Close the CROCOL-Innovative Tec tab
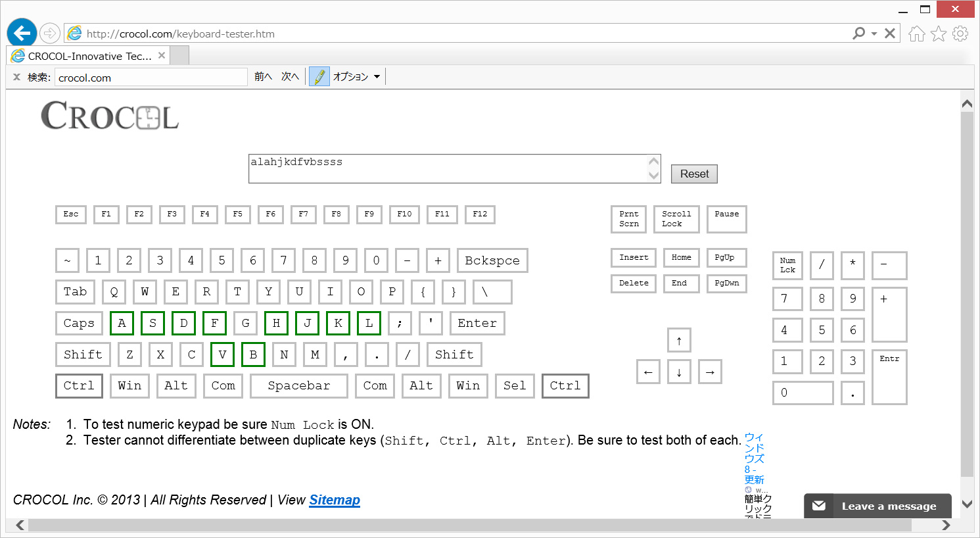This screenshot has height=538, width=980. 162,55
